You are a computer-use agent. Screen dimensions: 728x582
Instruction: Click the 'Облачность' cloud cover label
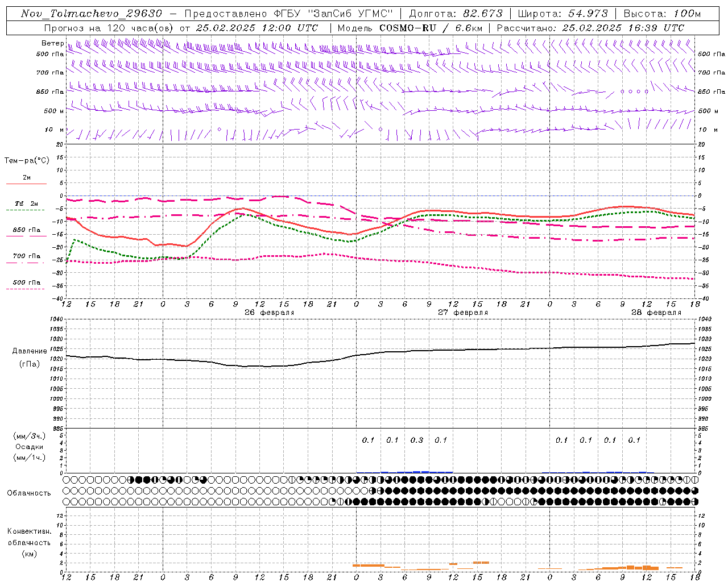coord(29,493)
